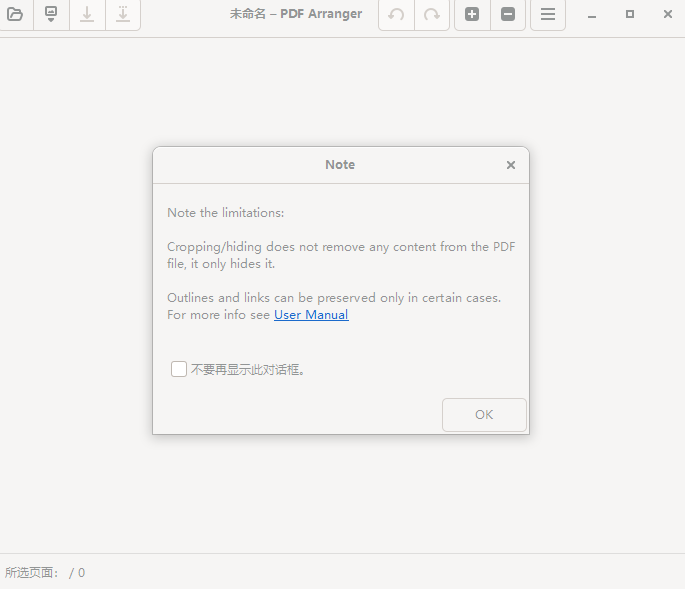685x589 pixels.
Task: Click the 未命名 – PDF Arranger window title
Action: 296,15
